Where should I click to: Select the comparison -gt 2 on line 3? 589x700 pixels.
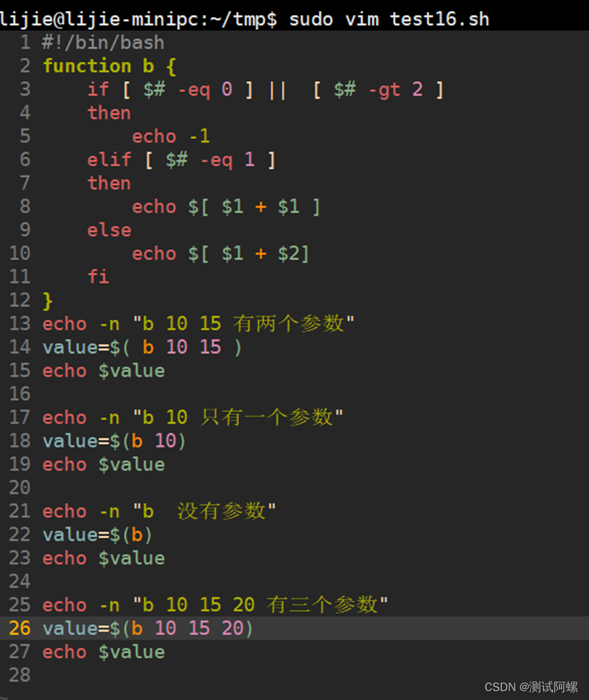395,89
